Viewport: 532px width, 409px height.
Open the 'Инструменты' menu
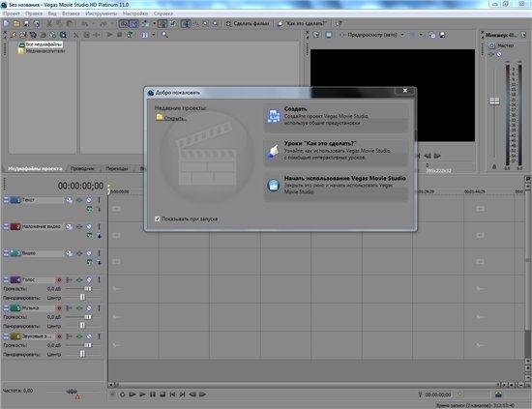coord(102,14)
